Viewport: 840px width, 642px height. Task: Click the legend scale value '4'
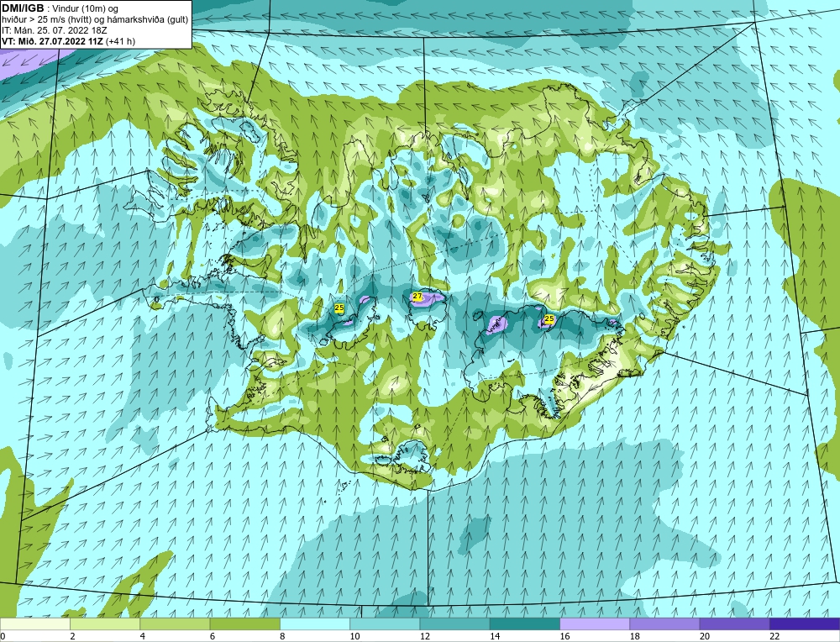[x=143, y=636]
